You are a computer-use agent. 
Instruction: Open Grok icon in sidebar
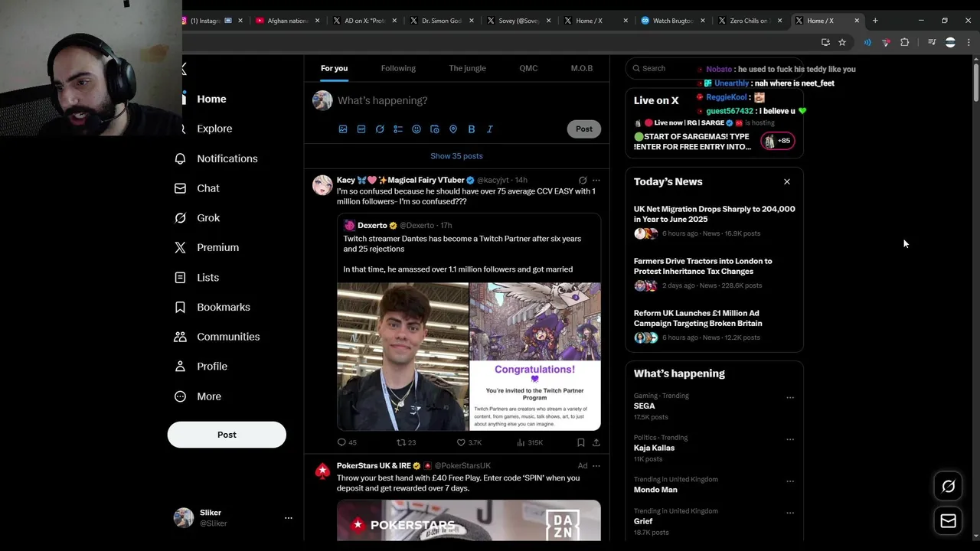pos(180,218)
